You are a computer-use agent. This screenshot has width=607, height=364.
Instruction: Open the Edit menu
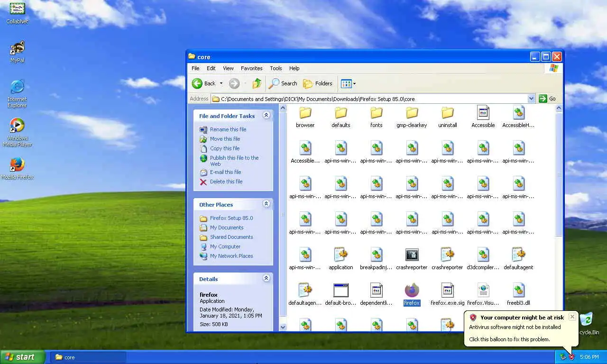click(x=211, y=68)
